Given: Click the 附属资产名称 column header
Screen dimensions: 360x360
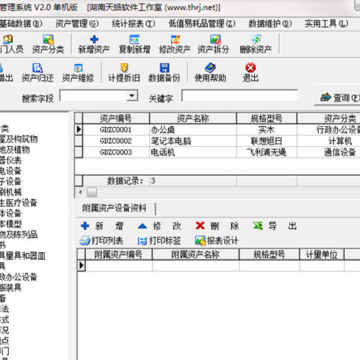Looking at the screenshot, I should point(196,255).
